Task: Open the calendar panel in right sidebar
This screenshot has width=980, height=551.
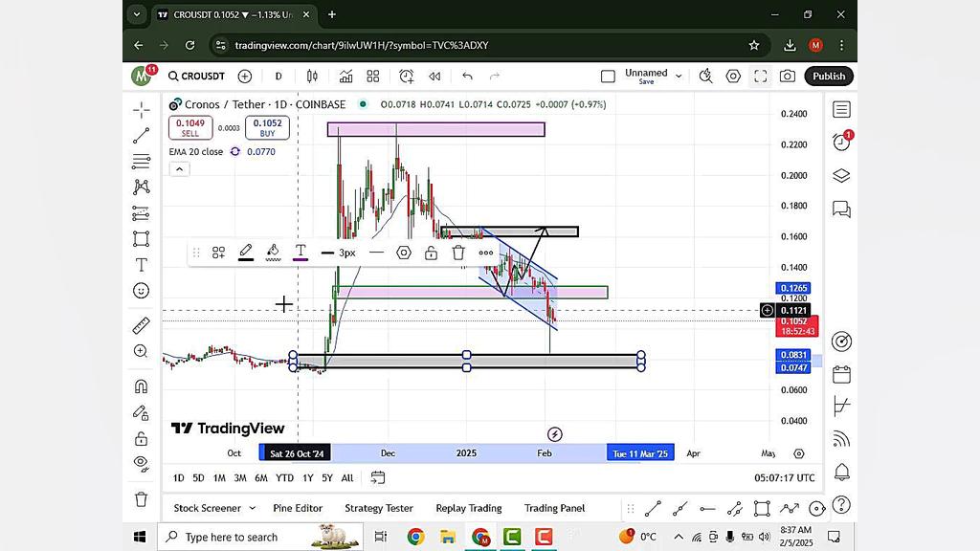Action: [x=842, y=374]
